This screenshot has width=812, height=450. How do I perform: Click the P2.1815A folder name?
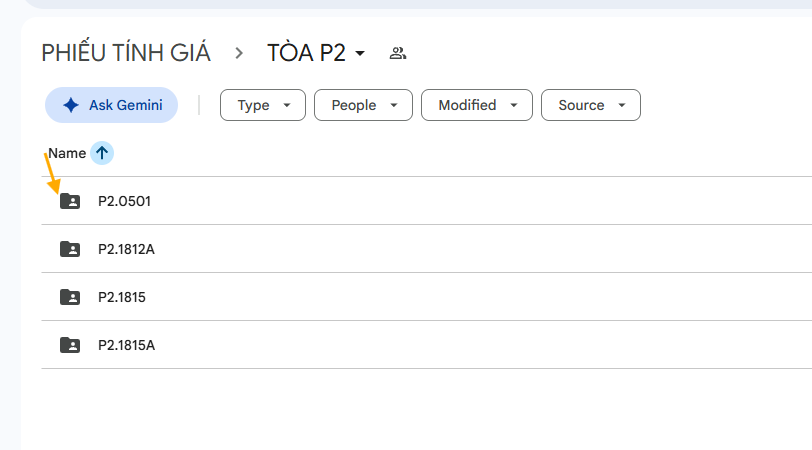[x=126, y=345]
